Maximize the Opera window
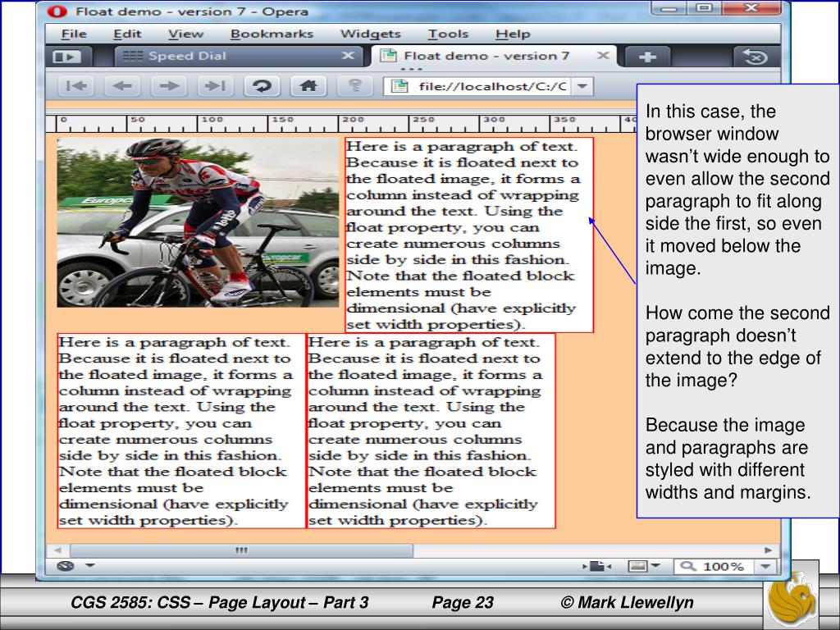840x630 pixels. [x=704, y=8]
